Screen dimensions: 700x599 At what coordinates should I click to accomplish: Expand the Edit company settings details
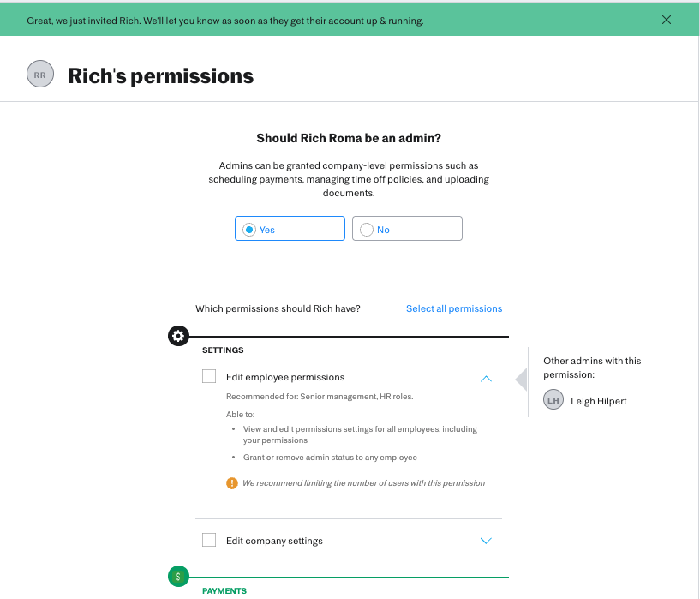click(486, 541)
